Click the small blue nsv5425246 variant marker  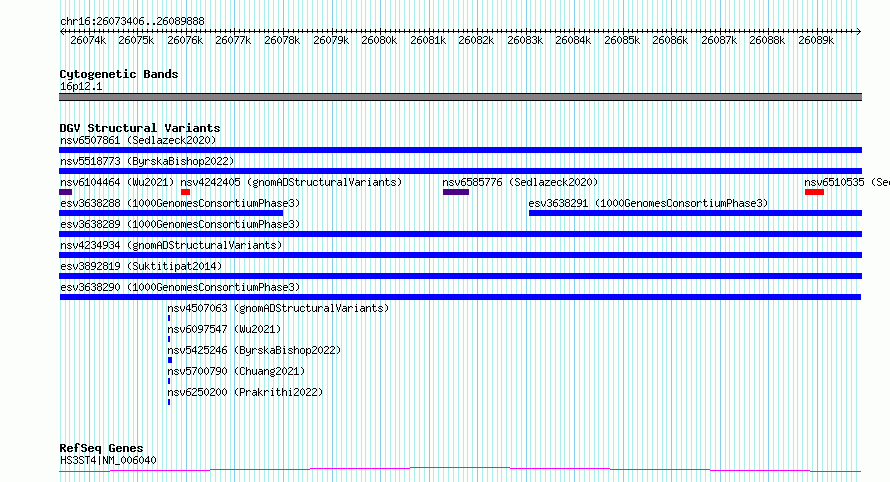[170, 360]
